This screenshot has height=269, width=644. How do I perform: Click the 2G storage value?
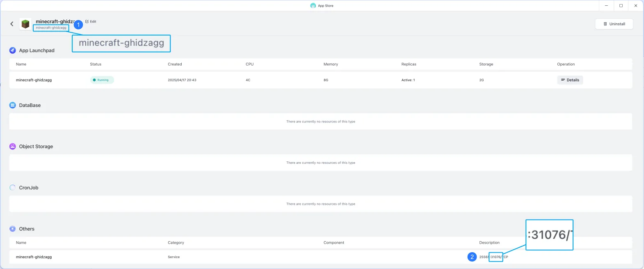(x=482, y=80)
